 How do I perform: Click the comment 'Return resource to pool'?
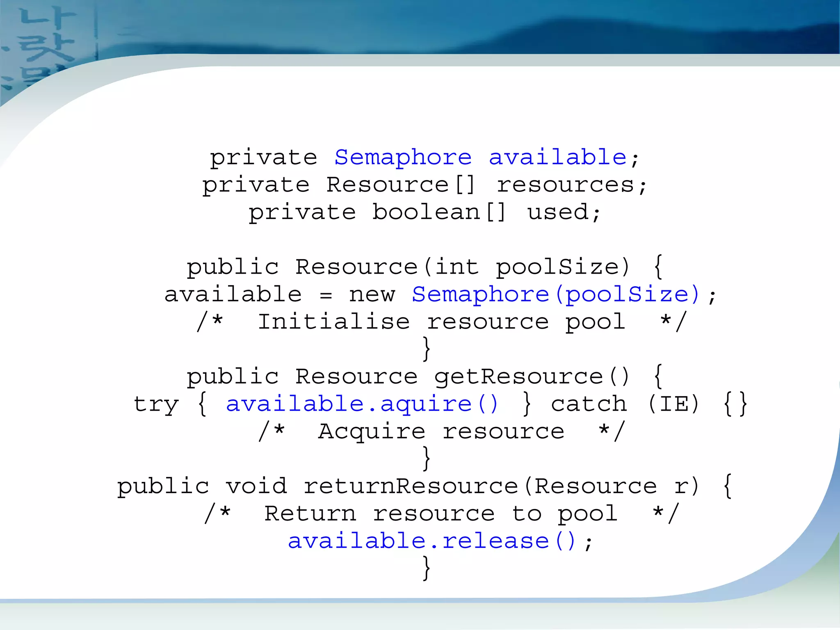tap(441, 514)
